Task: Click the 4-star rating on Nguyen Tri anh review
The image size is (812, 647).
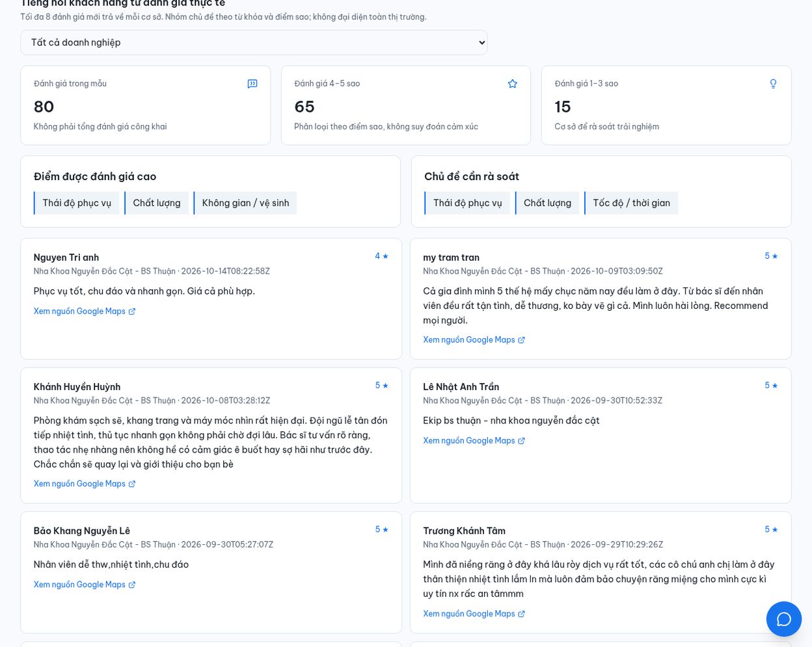Action: coord(382,256)
